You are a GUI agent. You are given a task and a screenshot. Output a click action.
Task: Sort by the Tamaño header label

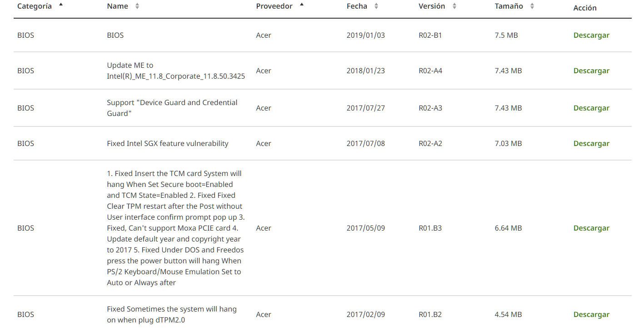(509, 6)
